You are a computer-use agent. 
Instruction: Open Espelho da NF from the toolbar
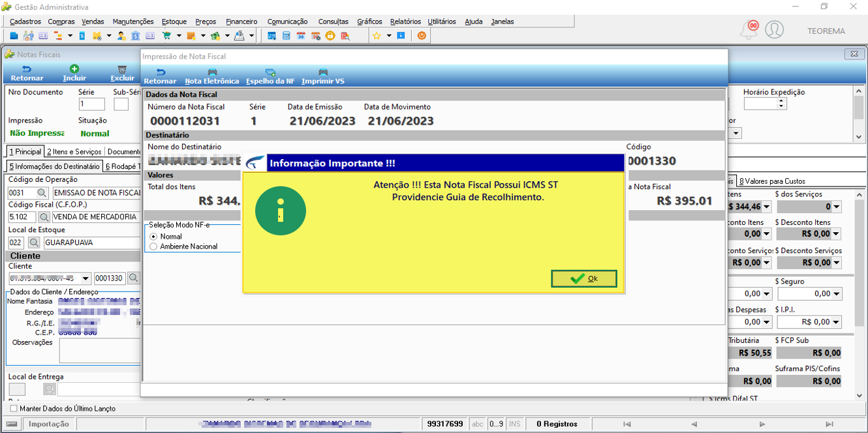tap(270, 81)
